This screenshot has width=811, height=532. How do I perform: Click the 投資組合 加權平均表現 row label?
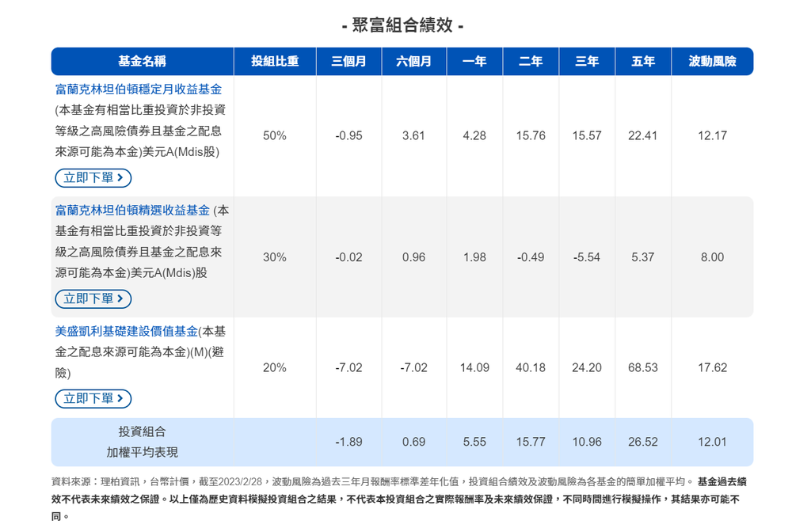click(x=143, y=442)
